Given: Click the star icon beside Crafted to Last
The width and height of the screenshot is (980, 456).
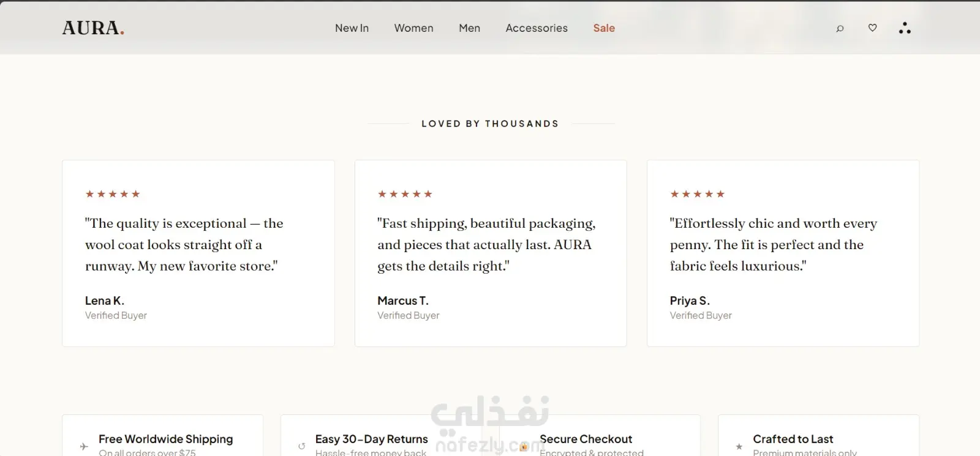Looking at the screenshot, I should (739, 446).
